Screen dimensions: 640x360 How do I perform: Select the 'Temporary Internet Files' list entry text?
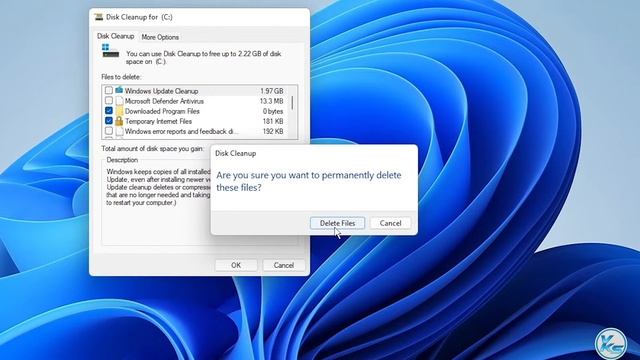158,121
